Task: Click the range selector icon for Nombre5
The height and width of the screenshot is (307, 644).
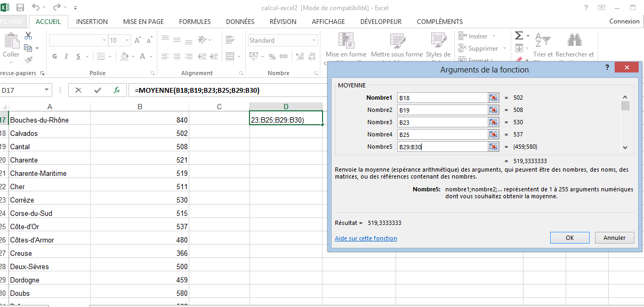Action: (x=493, y=147)
